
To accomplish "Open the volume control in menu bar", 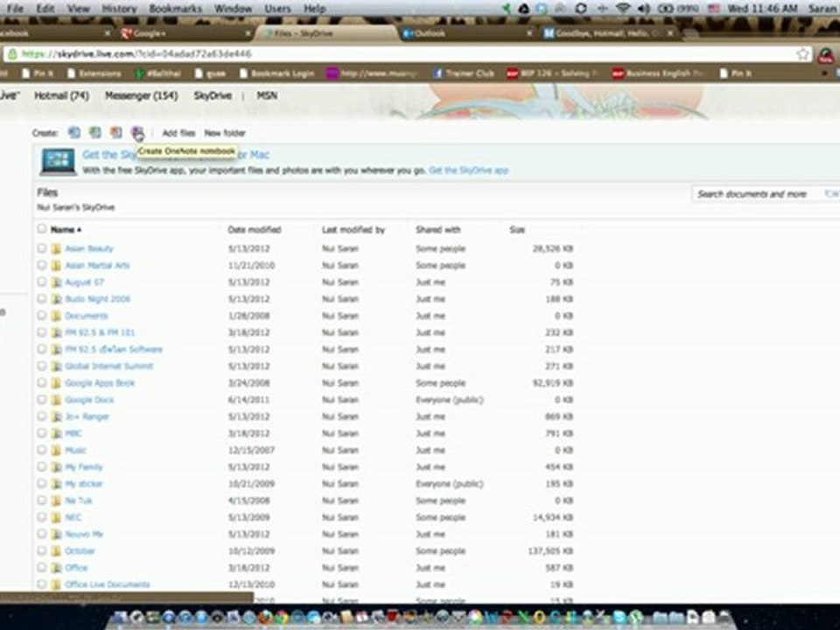I will 644,9.
